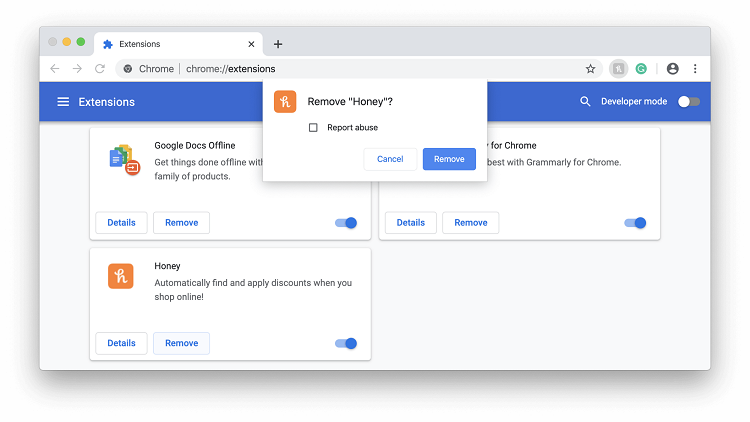This screenshot has height=422, width=750.
Task: Disable the Google Docs Offline extension toggle
Action: [346, 223]
